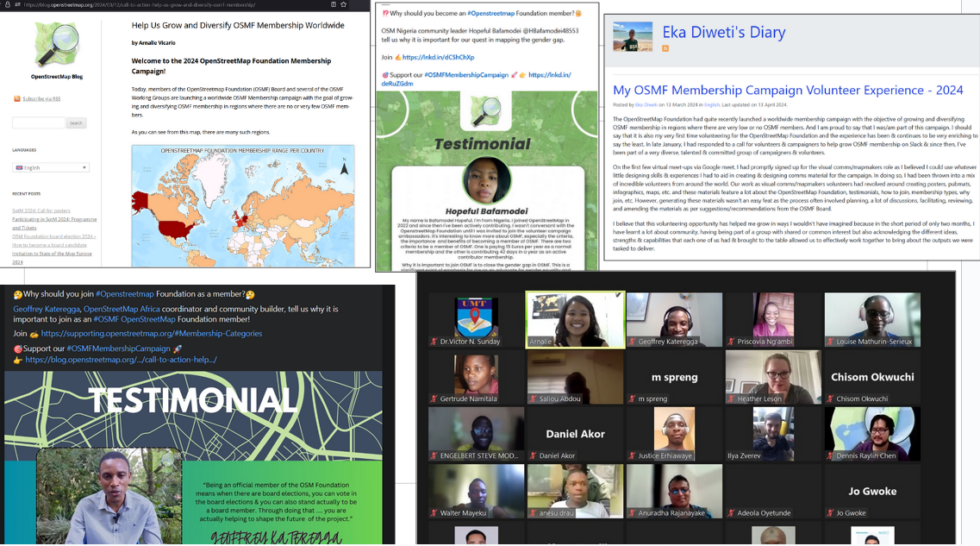980x546 pixels.
Task: Click Adeola Oyetunde's muted mic icon
Action: [731, 513]
